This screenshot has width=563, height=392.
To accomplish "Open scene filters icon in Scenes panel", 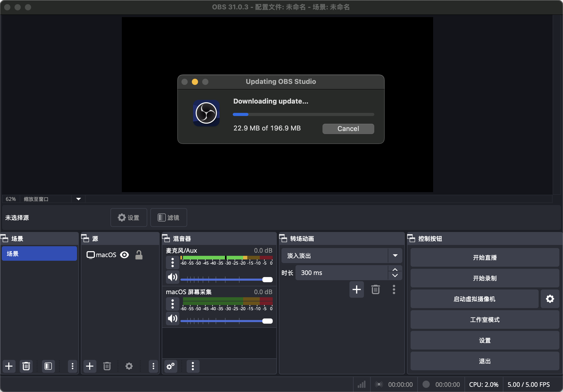I will click(48, 366).
